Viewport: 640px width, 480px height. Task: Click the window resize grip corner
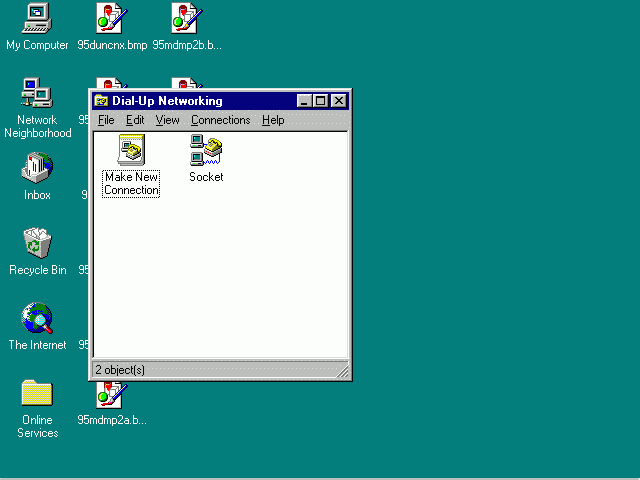[x=343, y=372]
